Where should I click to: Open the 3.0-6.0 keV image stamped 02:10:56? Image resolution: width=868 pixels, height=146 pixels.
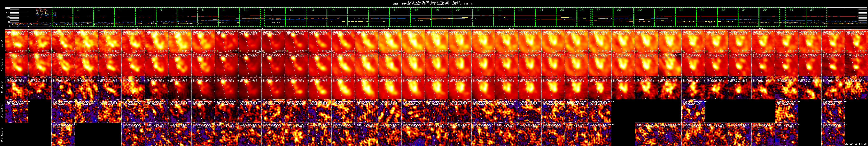(63, 41)
